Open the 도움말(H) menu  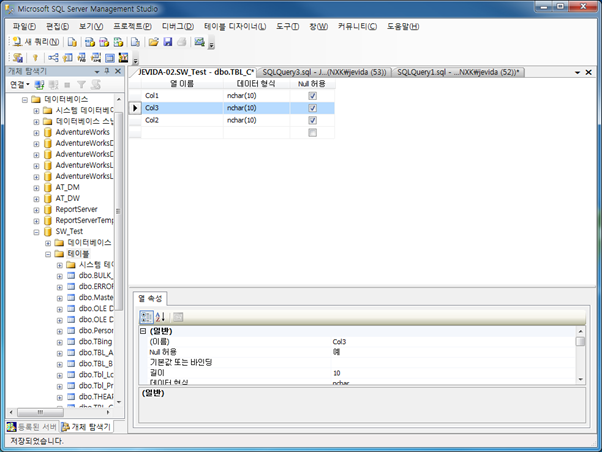tap(403, 26)
